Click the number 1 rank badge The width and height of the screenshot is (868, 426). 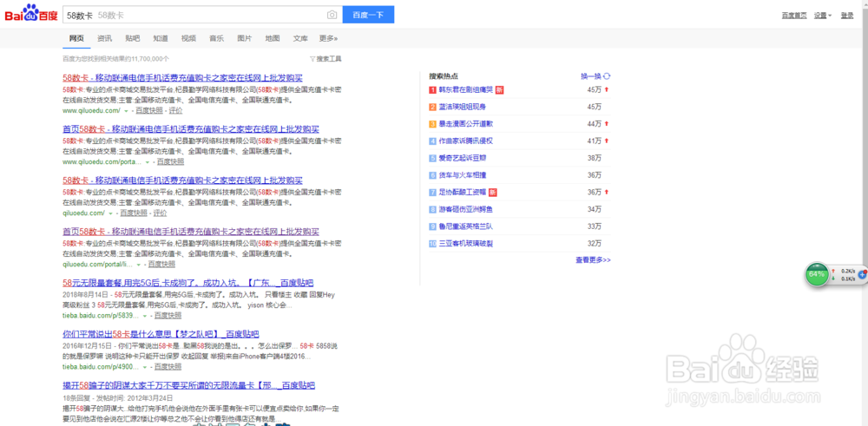pos(433,89)
